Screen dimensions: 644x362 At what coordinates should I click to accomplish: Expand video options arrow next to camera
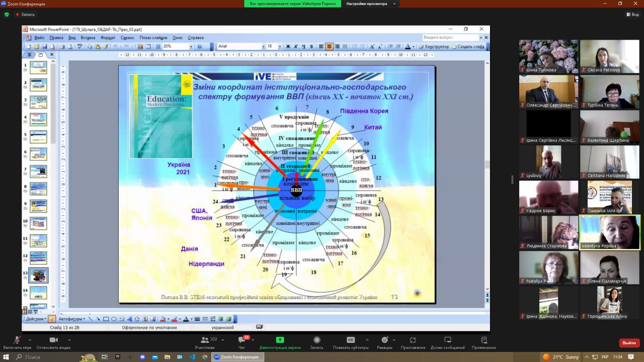[x=69, y=340]
